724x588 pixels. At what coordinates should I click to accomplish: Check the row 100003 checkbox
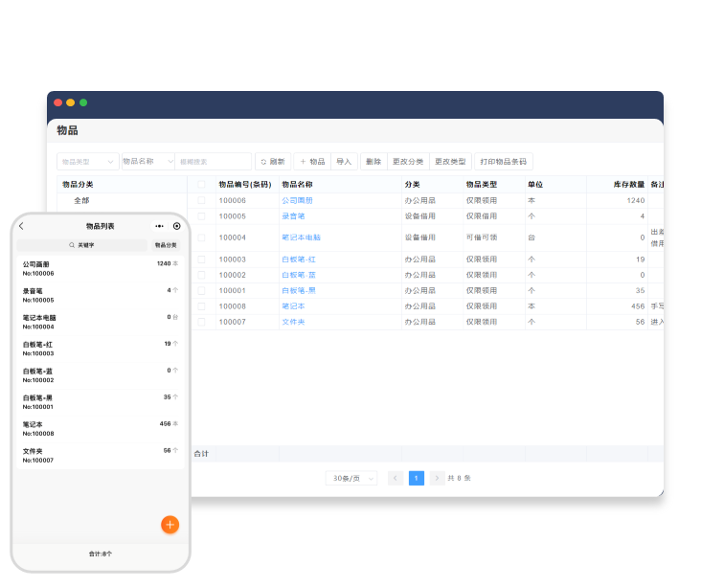click(x=201, y=260)
